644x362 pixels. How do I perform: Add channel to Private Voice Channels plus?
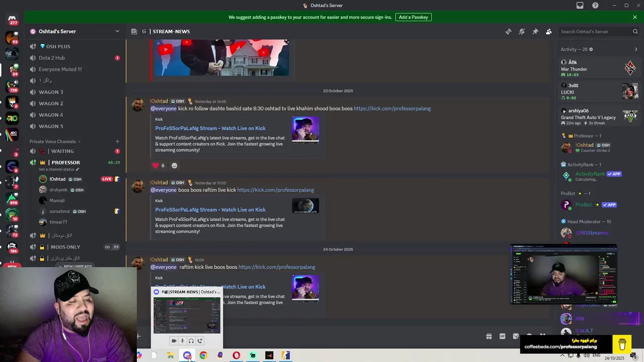117,142
